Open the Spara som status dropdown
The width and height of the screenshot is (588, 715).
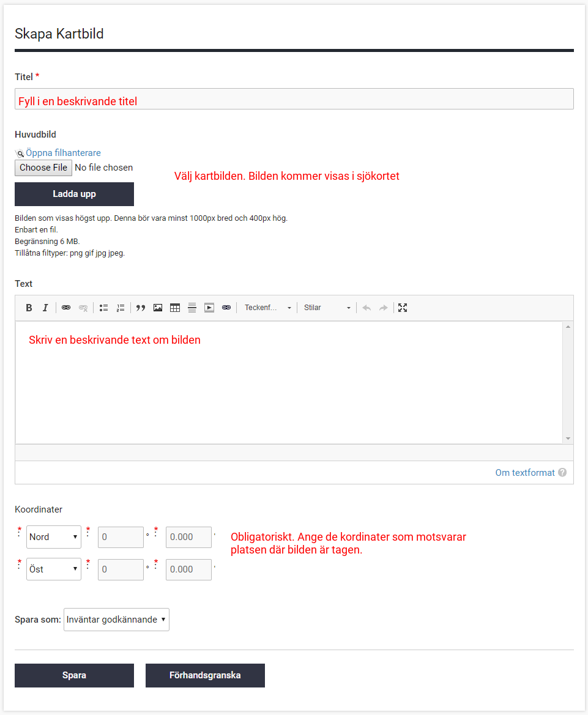coord(116,620)
